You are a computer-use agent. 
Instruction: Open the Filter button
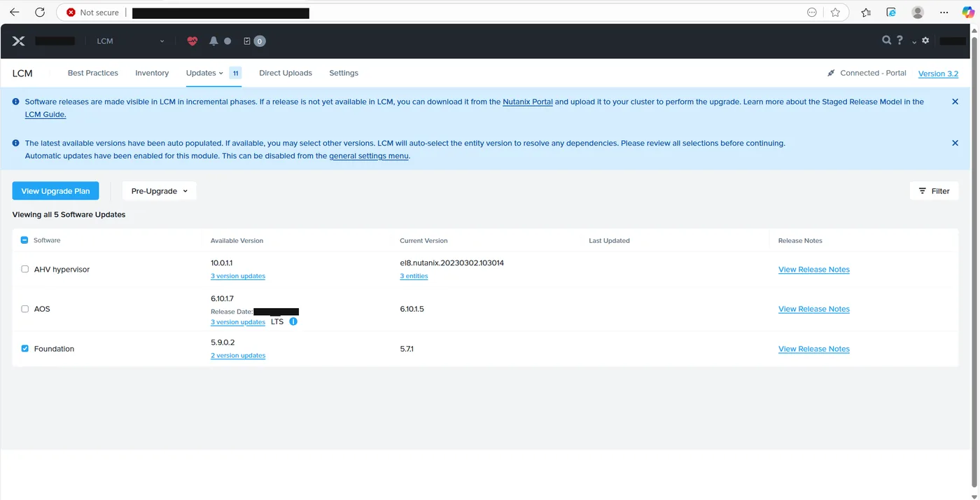[934, 191]
